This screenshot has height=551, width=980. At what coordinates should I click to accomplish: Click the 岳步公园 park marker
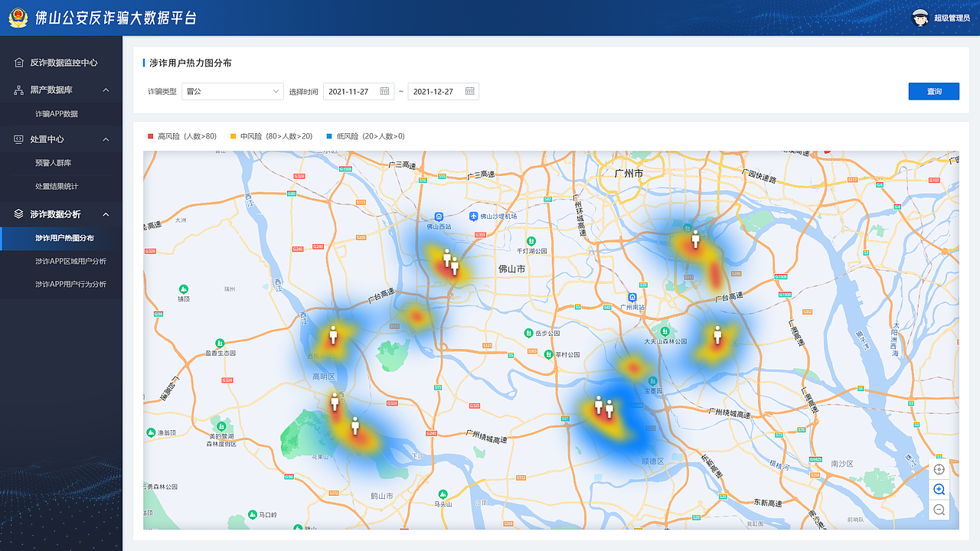[528, 333]
